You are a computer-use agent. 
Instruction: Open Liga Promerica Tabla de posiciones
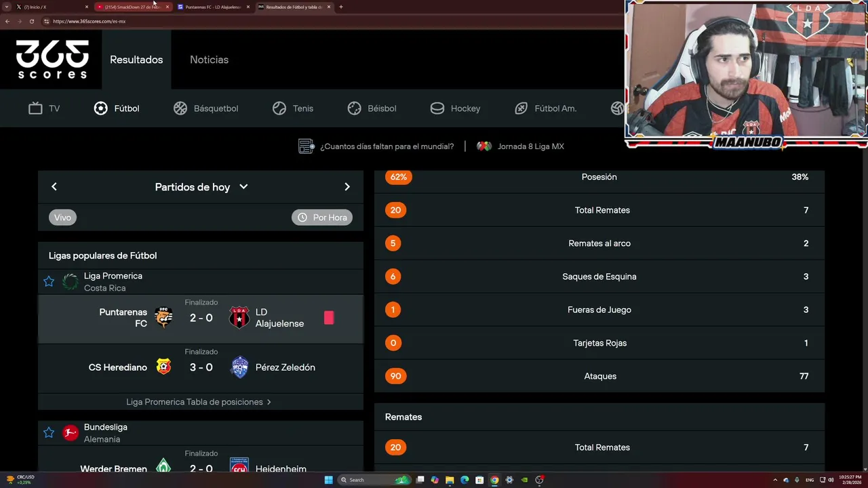pos(199,402)
